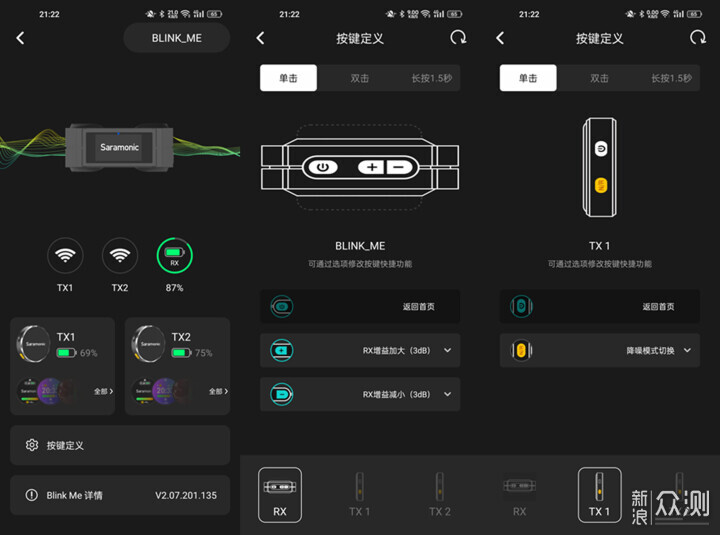Tap the plus button on receiver diagram
Image resolution: width=720 pixels, height=535 pixels.
(372, 167)
